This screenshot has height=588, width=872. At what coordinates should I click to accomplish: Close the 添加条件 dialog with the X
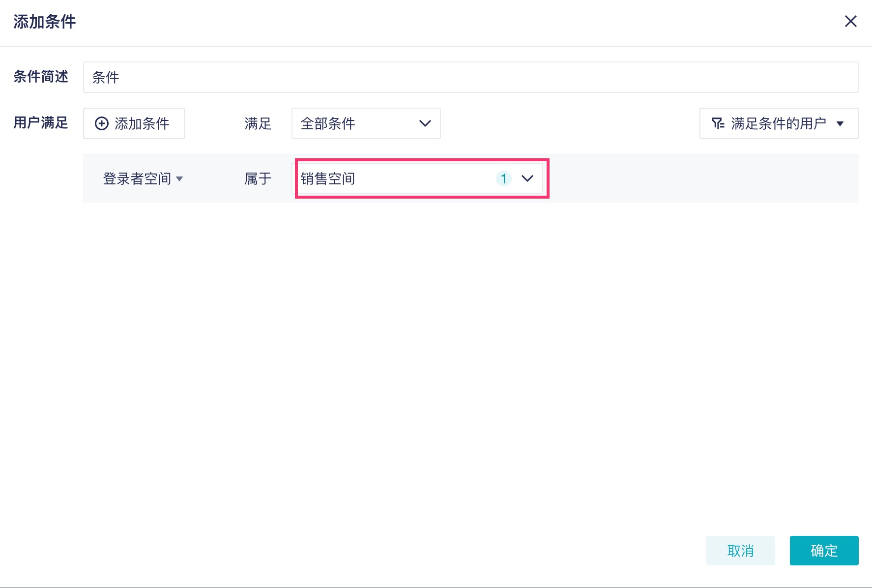pyautogui.click(x=850, y=21)
